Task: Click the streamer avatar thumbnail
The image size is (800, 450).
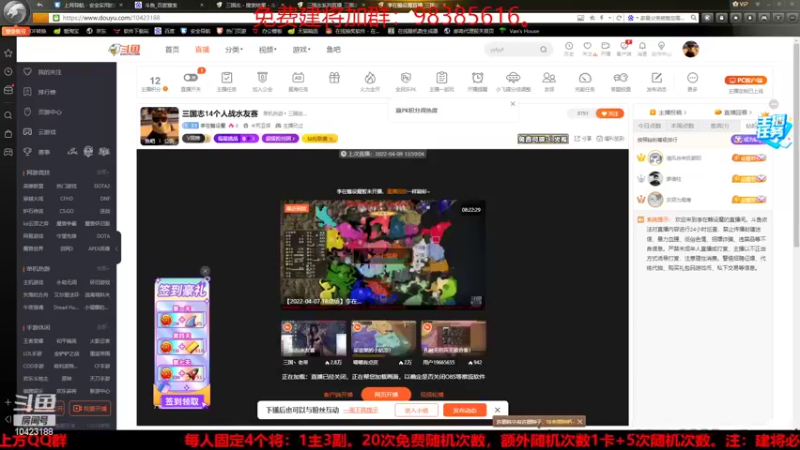Action: click(x=160, y=126)
